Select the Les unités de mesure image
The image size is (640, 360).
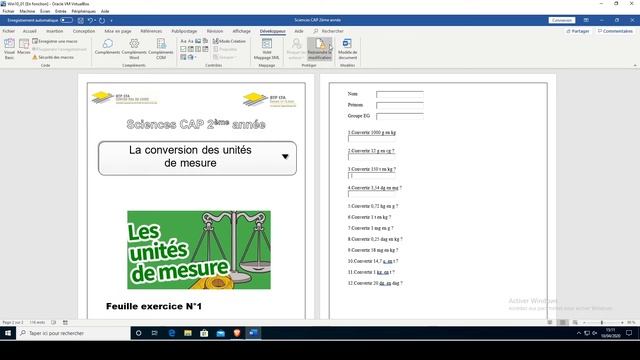pos(199,250)
